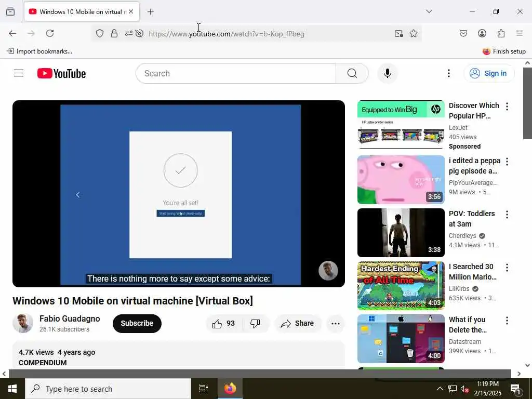The image size is (532, 399).
Task: Show hidden system tray icons
Action: pyautogui.click(x=440, y=389)
